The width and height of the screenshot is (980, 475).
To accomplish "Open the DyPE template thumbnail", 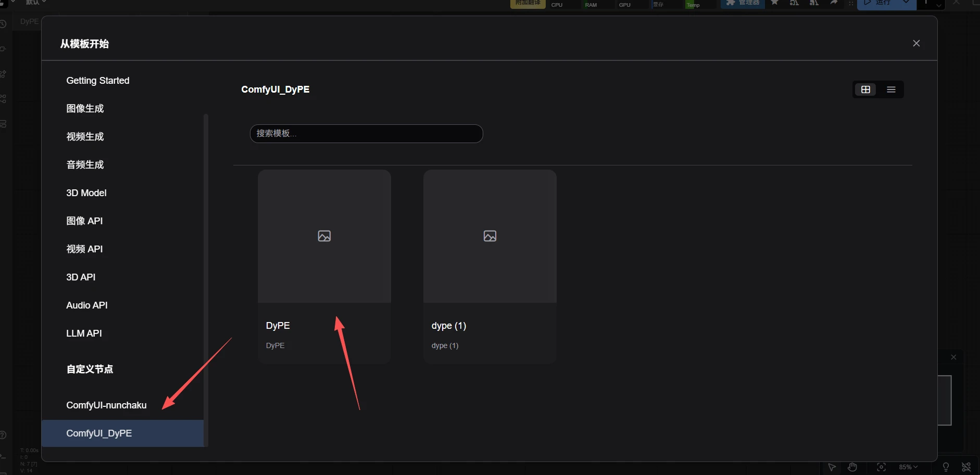I will (324, 236).
